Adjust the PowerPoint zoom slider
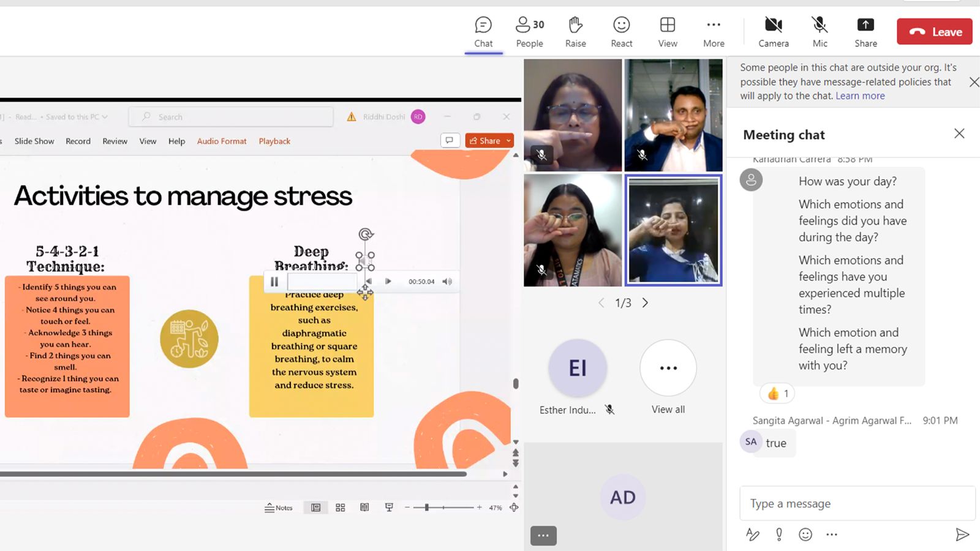The width and height of the screenshot is (980, 551). pos(427,508)
